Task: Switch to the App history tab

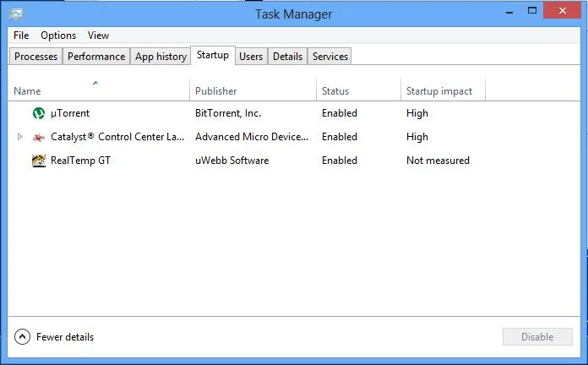Action: 161,57
